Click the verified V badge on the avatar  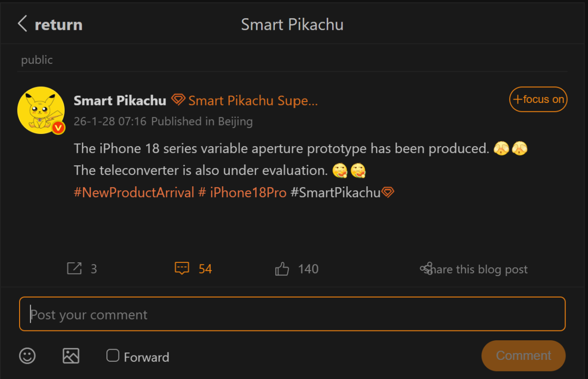point(58,128)
